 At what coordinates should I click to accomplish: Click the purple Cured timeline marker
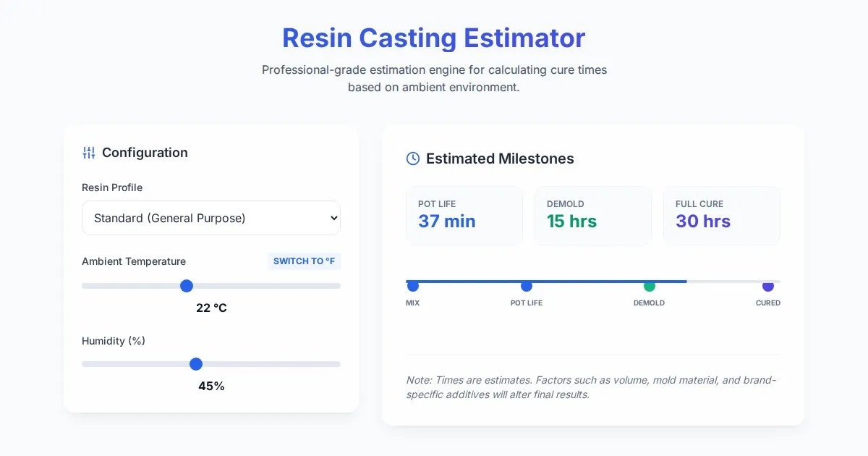[768, 286]
